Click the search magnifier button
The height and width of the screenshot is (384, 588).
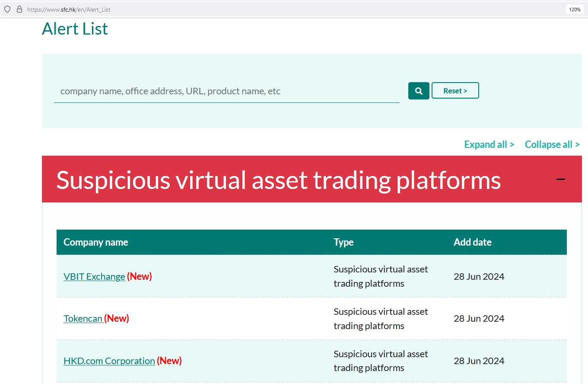point(418,91)
